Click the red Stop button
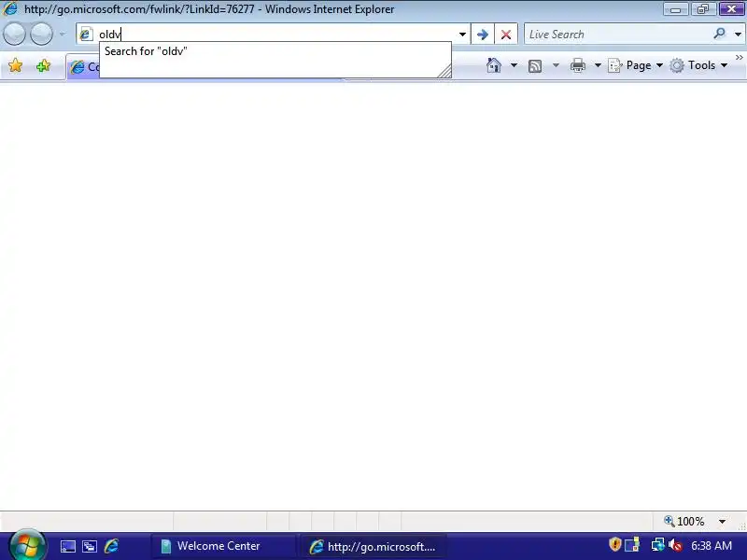 [x=506, y=35]
